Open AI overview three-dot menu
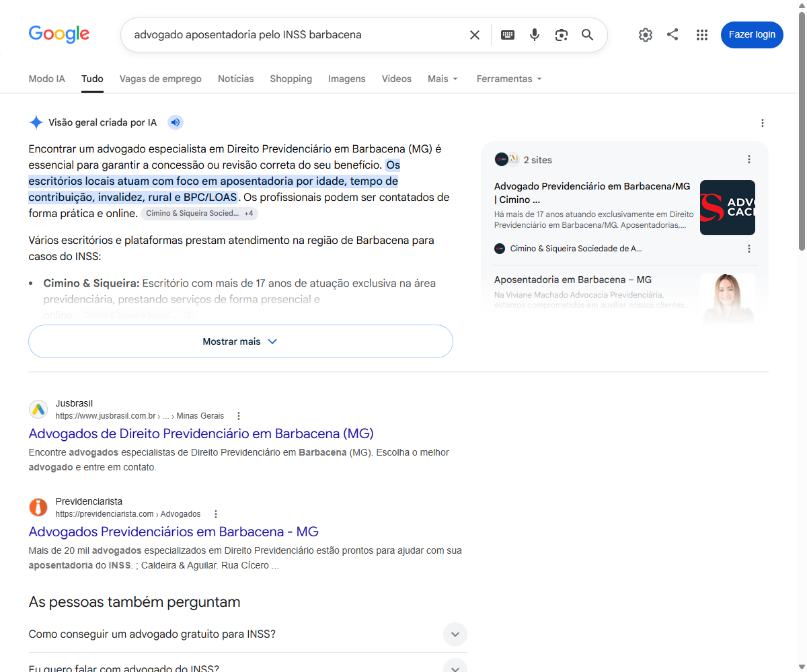This screenshot has height=672, width=807. point(763,123)
